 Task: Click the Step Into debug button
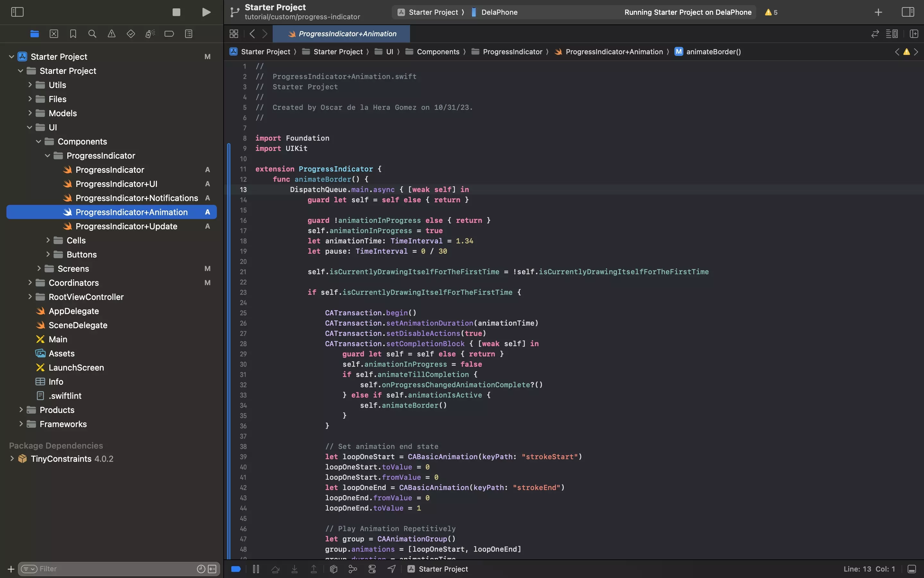295,569
